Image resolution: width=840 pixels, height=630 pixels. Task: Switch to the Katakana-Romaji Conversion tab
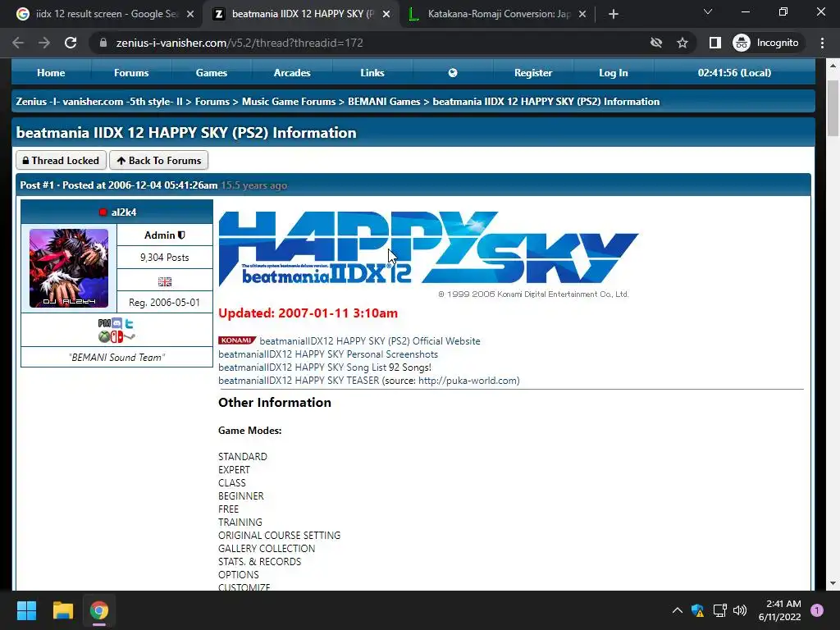[x=496, y=15]
